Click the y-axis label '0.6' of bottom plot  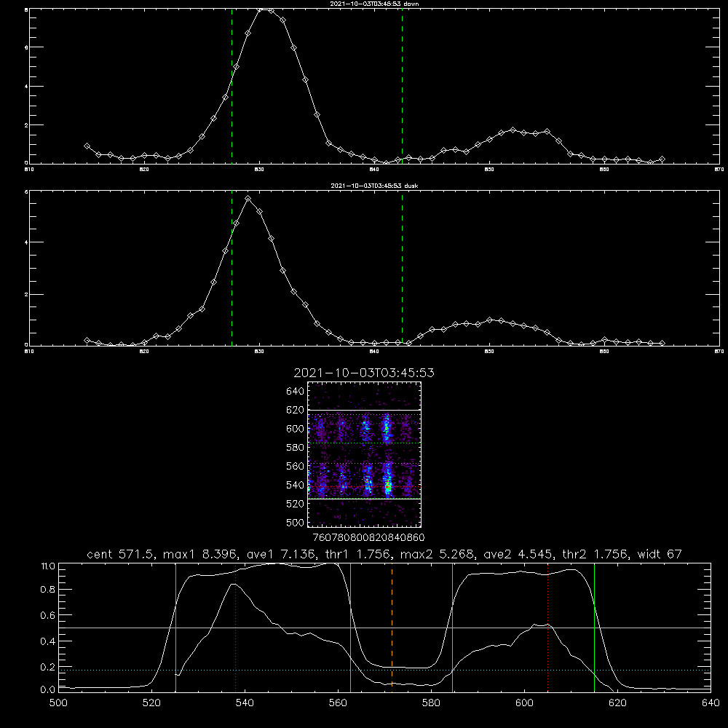coord(48,615)
